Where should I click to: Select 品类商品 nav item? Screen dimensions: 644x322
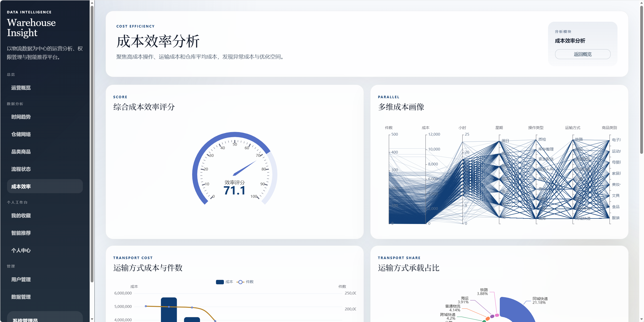point(21,152)
